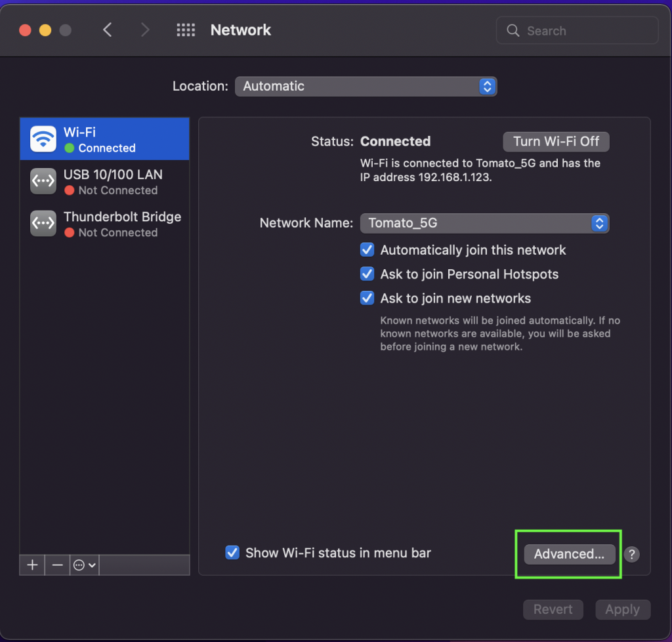This screenshot has height=642, width=672.
Task: Toggle Show Wi-Fi status in menu bar
Action: click(x=232, y=553)
